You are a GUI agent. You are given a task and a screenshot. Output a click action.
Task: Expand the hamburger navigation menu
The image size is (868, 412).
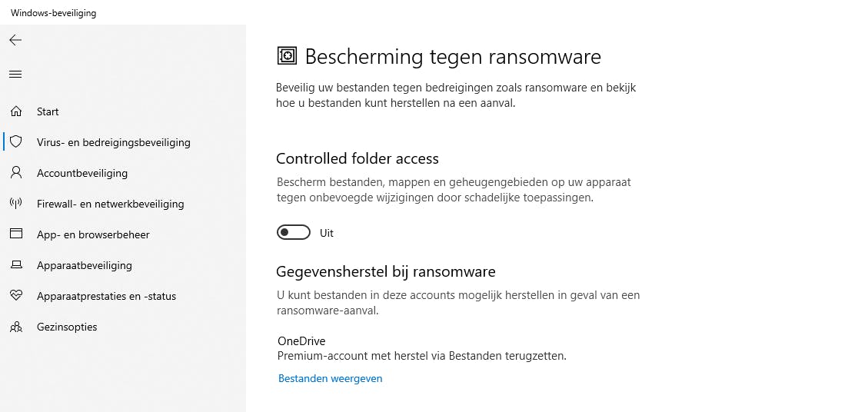pyautogui.click(x=15, y=75)
